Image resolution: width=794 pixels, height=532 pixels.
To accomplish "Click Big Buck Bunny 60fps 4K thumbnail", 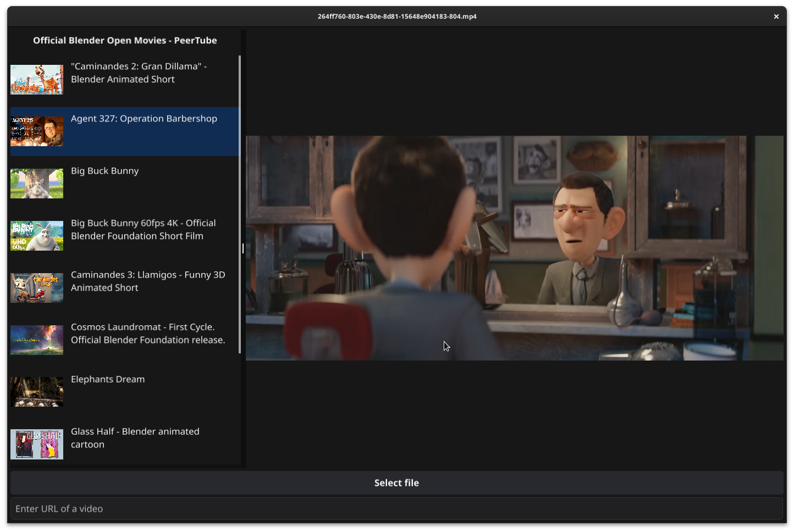I will click(x=37, y=236).
